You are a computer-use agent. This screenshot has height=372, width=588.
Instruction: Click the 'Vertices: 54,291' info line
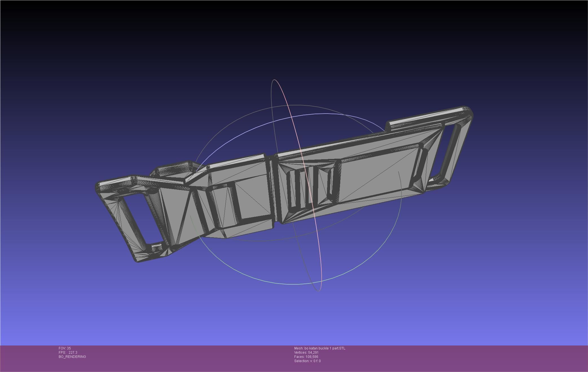coord(306,353)
